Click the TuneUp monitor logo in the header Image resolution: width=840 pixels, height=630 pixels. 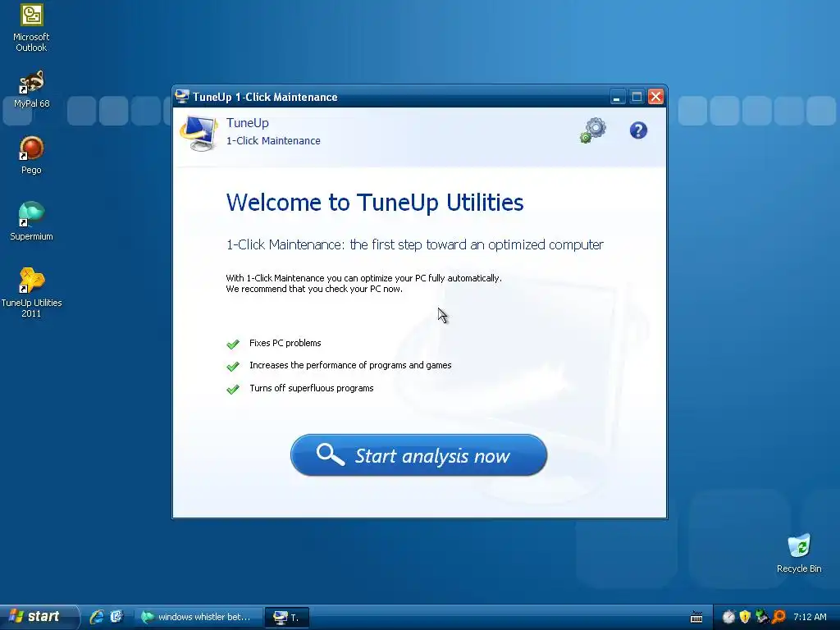pos(199,134)
